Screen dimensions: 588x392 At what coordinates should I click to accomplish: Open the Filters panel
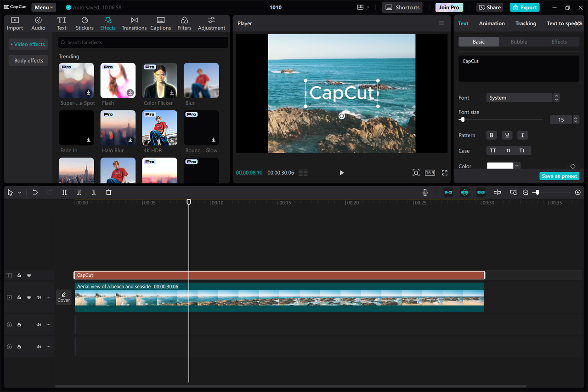(x=184, y=23)
